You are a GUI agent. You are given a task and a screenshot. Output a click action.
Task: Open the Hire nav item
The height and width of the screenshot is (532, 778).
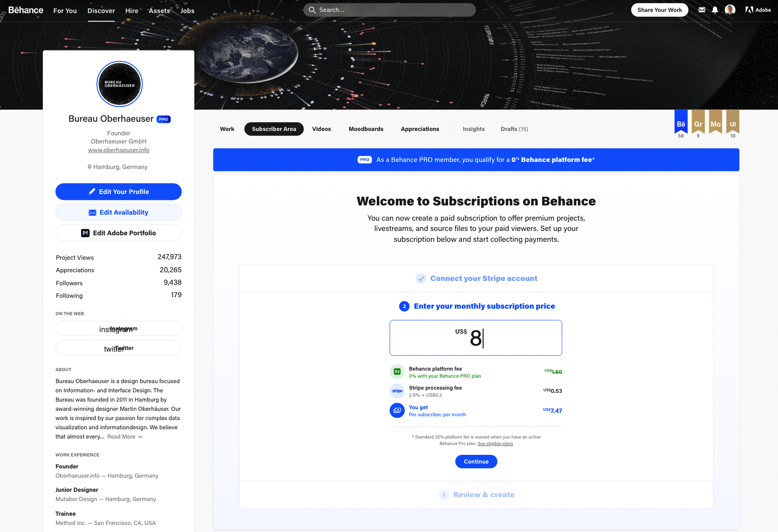132,10
